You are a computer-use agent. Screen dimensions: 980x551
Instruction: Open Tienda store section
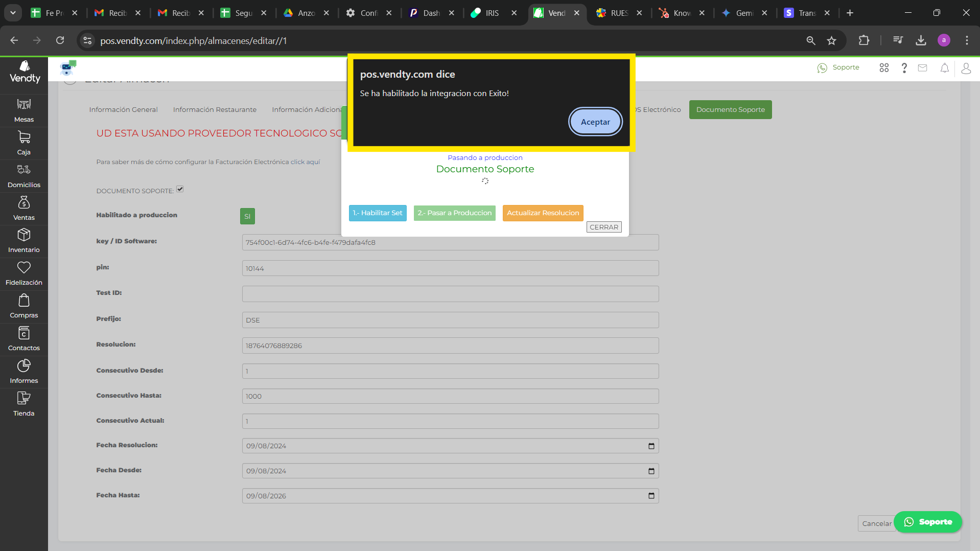pos(24,404)
